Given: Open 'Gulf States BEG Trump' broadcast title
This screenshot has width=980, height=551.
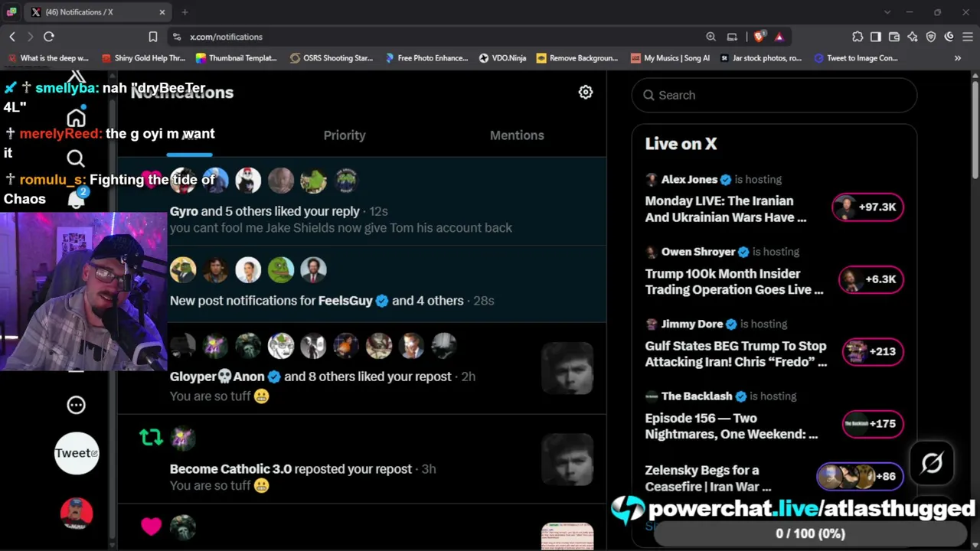Looking at the screenshot, I should pyautogui.click(x=736, y=354).
